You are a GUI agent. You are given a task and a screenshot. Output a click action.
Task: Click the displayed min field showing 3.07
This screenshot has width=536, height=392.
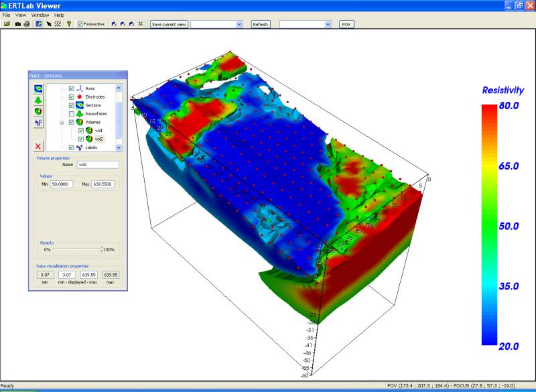(67, 275)
